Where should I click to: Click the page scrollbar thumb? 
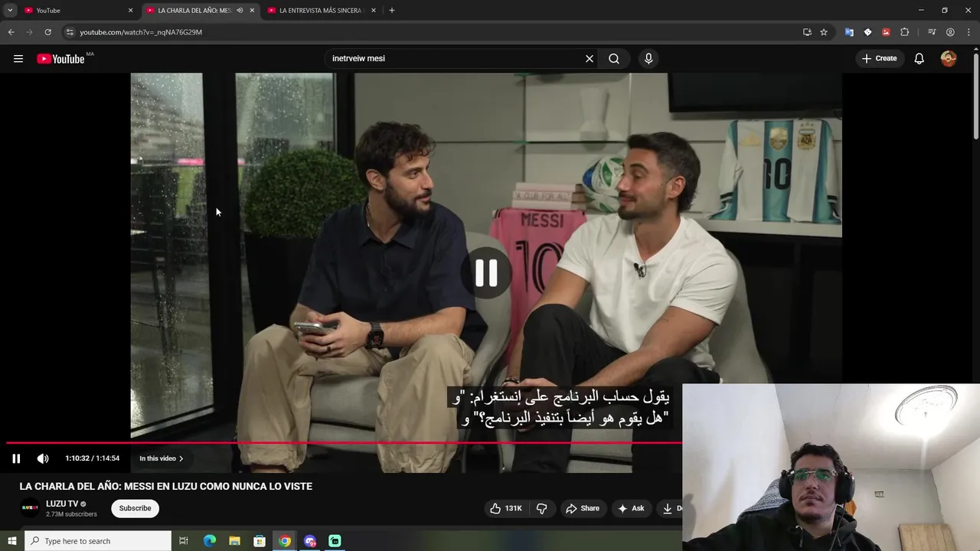pos(975,96)
